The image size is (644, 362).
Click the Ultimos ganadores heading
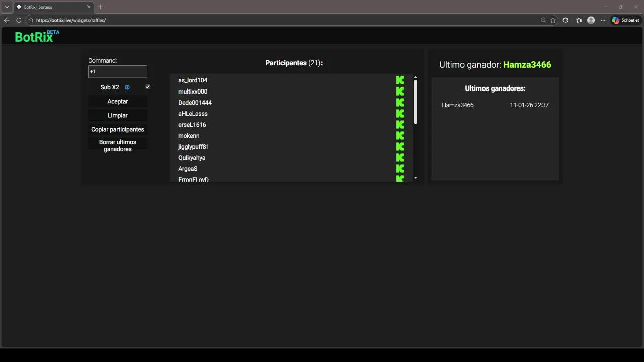point(495,88)
